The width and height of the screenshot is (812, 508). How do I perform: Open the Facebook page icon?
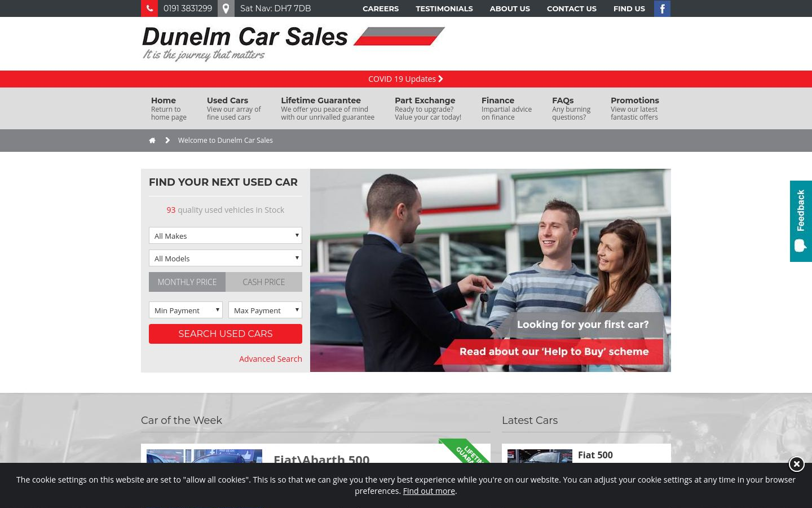pyautogui.click(x=662, y=8)
